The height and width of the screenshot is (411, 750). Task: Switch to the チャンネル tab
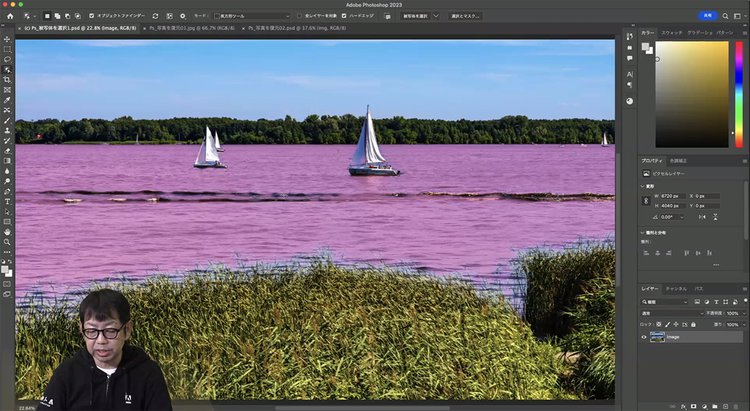click(x=675, y=288)
